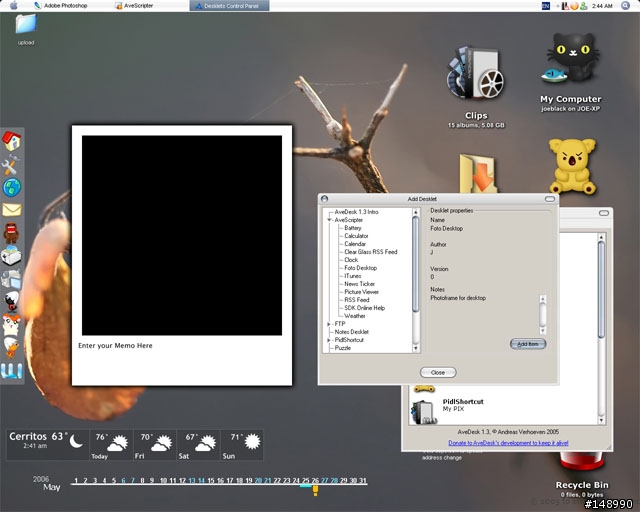Open the wrench and screwdriver tools icon
Viewport: 640px width, 512px height.
click(10, 165)
